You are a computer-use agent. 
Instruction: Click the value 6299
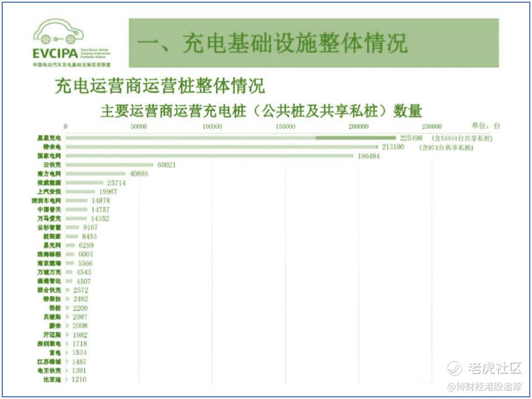point(86,245)
